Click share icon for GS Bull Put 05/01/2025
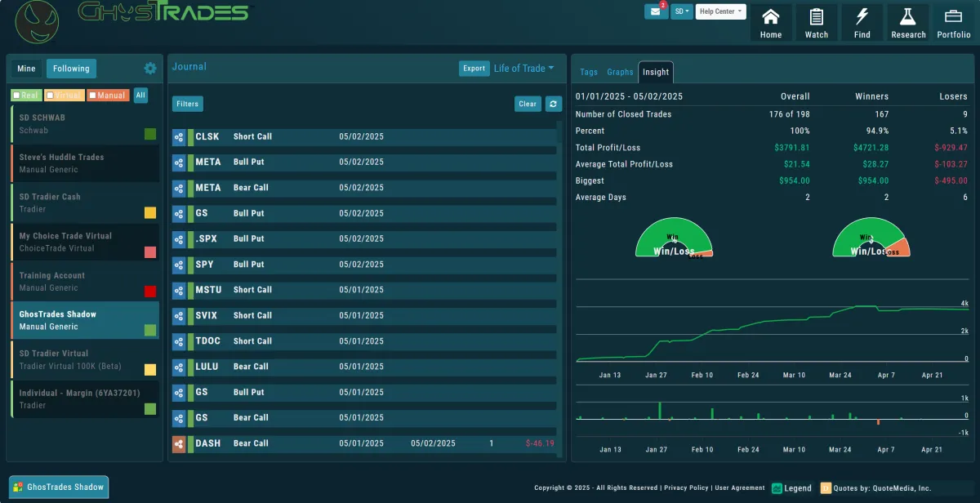980x503 pixels. pos(179,393)
